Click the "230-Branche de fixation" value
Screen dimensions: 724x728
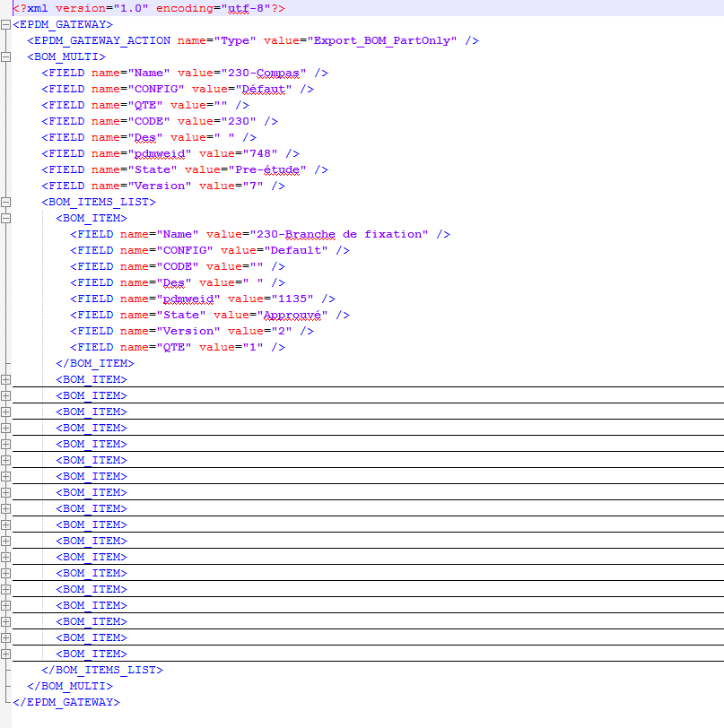(x=343, y=234)
